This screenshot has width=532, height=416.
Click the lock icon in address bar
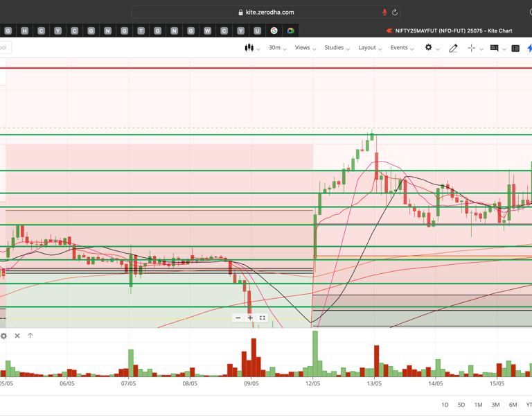[x=240, y=12]
